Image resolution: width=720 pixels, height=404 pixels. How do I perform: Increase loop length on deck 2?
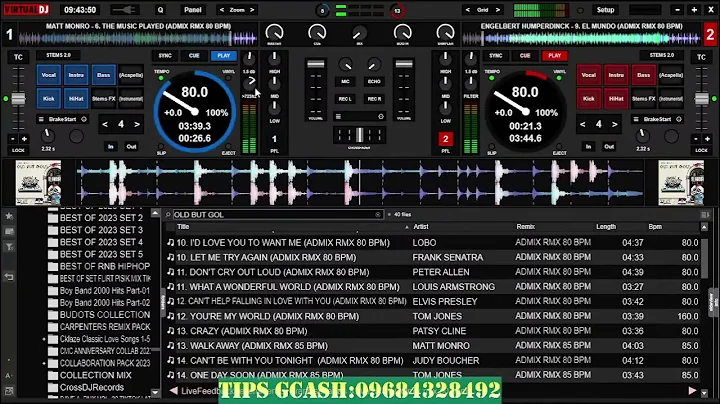point(614,124)
